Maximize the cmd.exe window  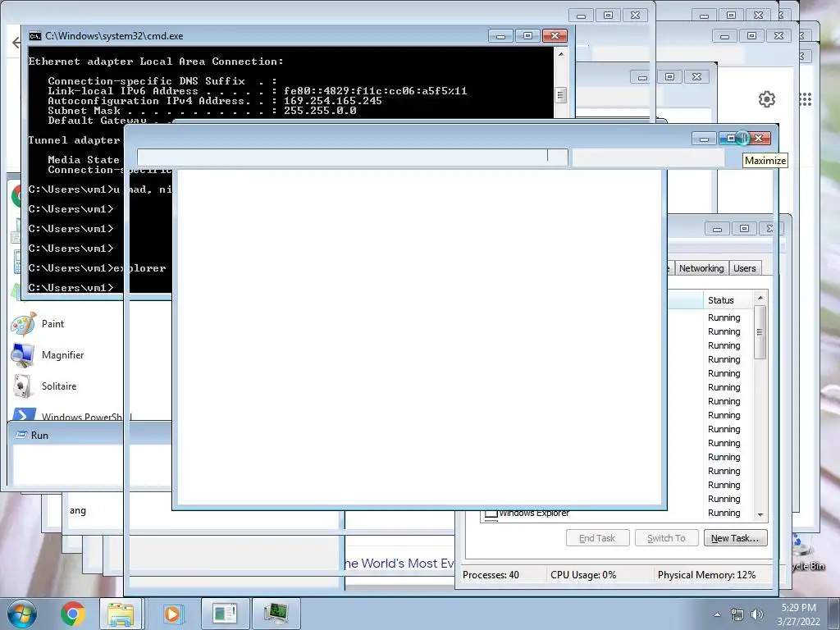(x=527, y=36)
